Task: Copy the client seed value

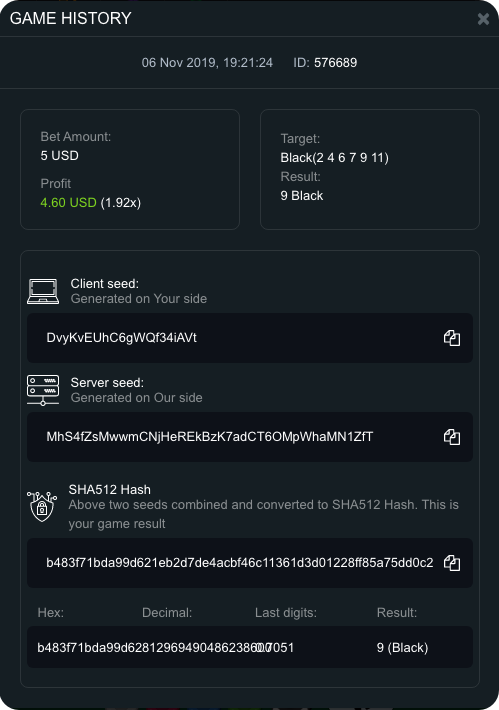Action: (x=452, y=338)
